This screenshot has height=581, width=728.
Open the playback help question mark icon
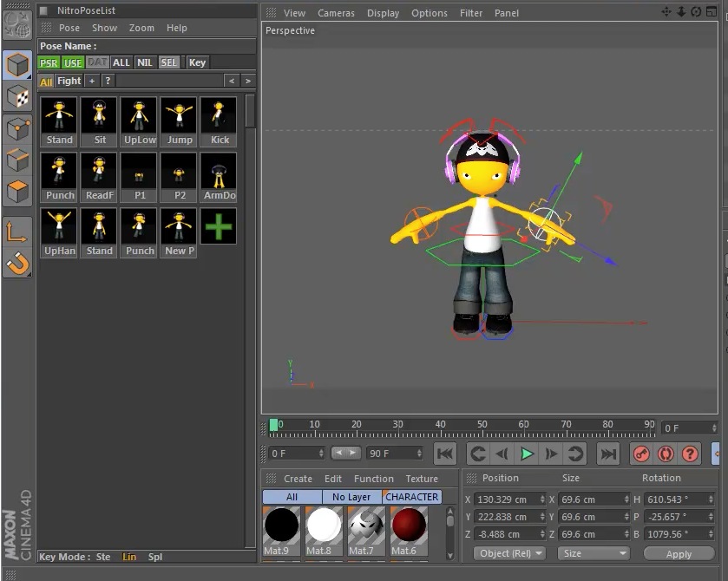[x=688, y=454]
